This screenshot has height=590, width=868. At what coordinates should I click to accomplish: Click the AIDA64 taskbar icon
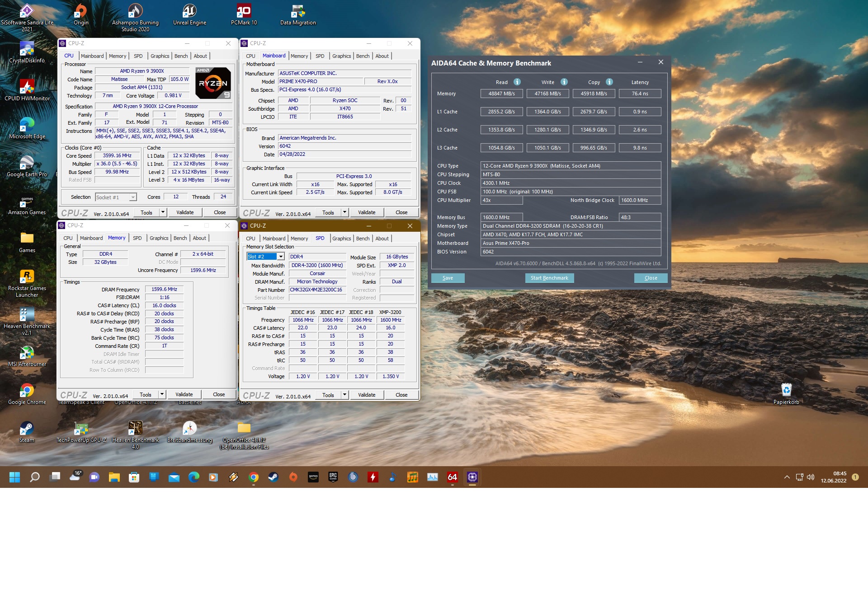pyautogui.click(x=453, y=477)
